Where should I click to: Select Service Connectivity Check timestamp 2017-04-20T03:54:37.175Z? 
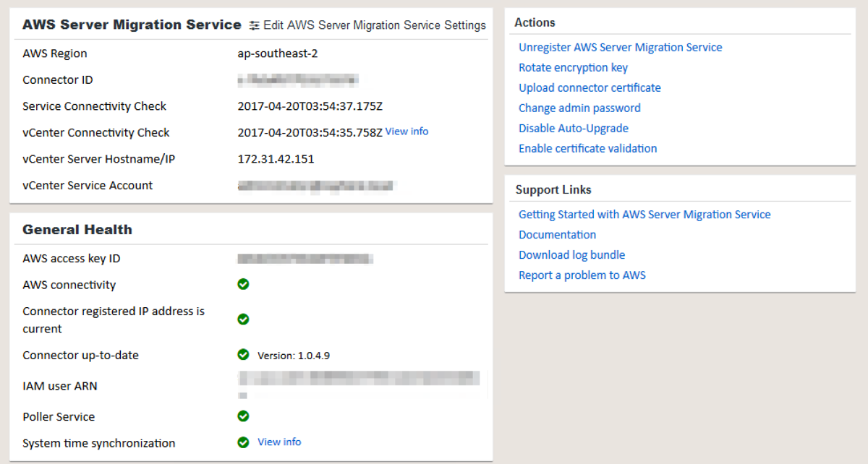coord(310,106)
